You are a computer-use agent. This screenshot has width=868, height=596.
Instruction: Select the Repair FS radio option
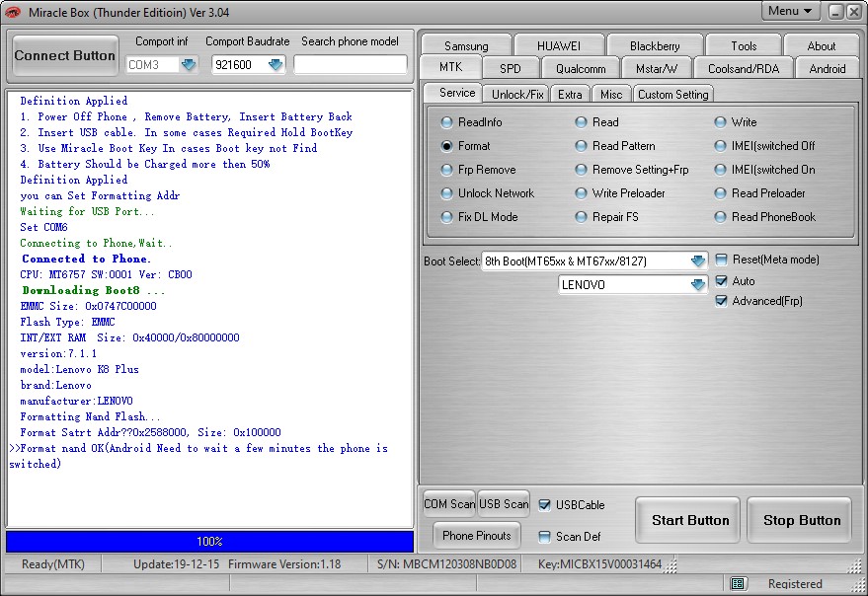pyautogui.click(x=606, y=217)
